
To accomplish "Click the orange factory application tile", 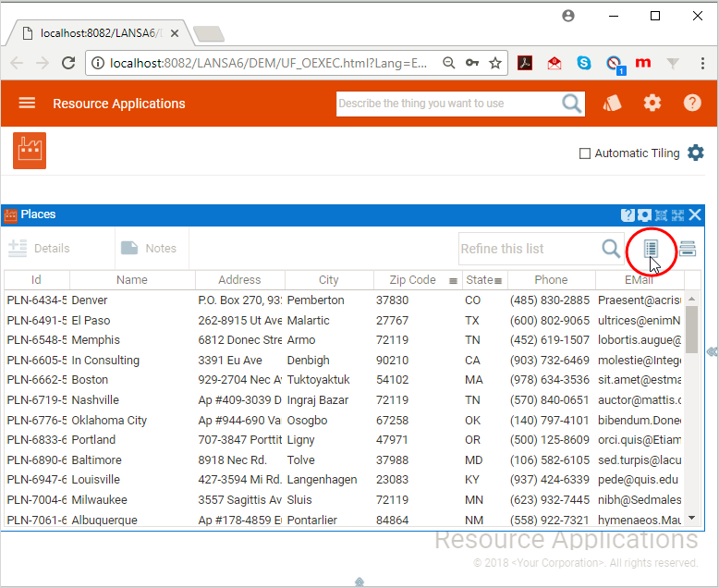I will point(30,151).
